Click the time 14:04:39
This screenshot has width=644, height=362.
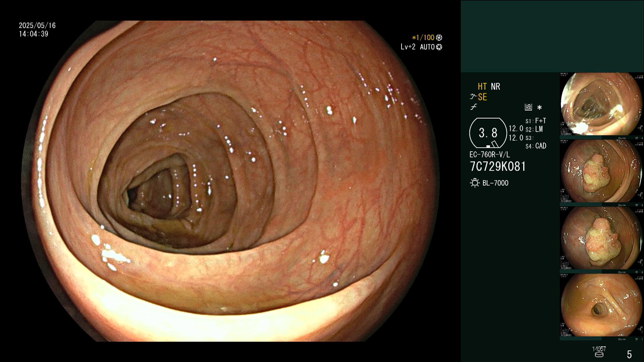point(34,34)
